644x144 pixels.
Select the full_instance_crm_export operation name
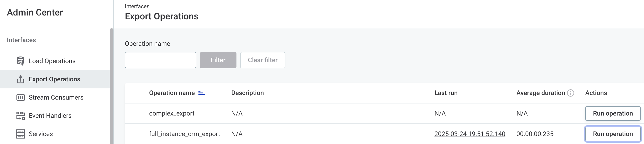[185, 134]
